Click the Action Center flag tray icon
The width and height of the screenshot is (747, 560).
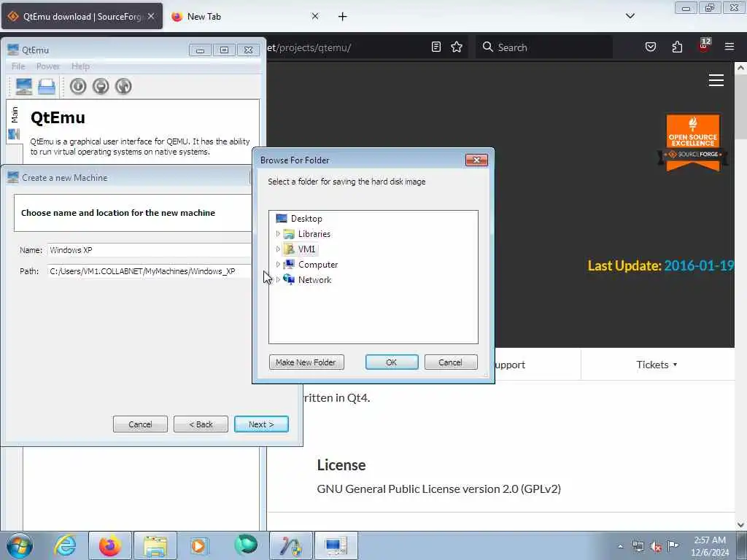[673, 545]
